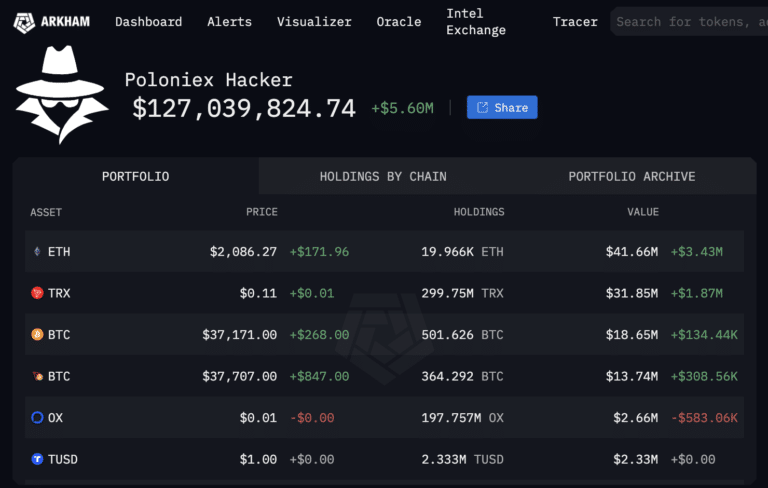Click the BTC price $37,707.00
This screenshot has height=488, width=768.
(240, 376)
